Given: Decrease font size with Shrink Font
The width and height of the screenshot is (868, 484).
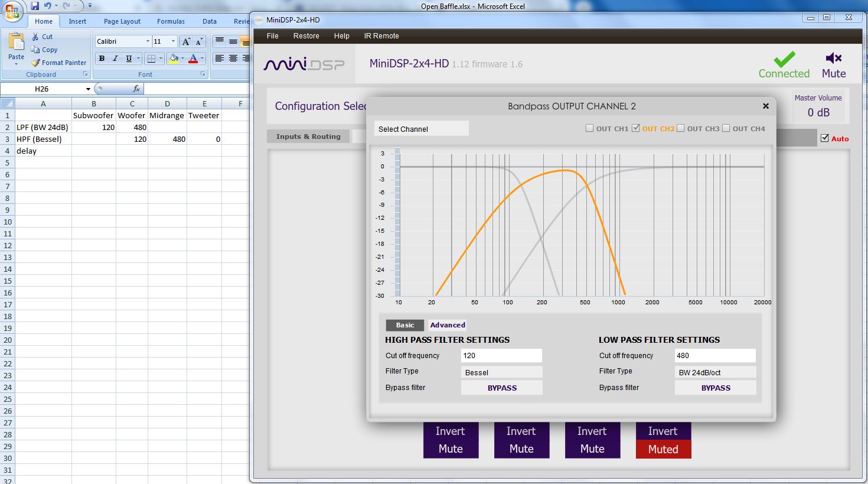Looking at the screenshot, I should coord(199,41).
